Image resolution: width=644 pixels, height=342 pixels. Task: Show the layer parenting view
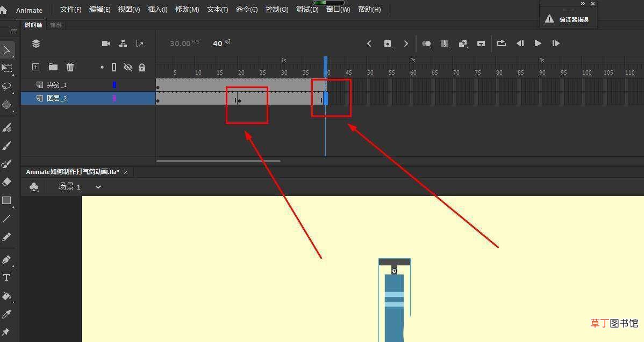click(123, 43)
